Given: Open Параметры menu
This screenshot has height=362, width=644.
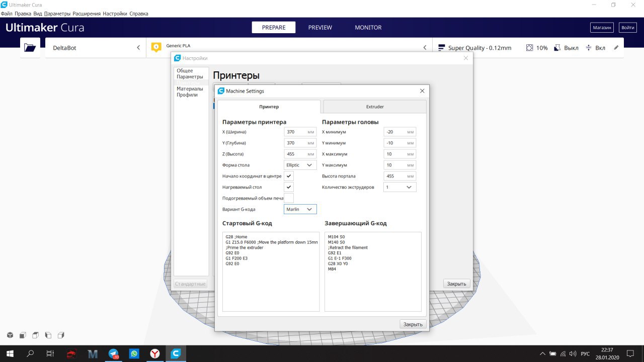Looking at the screenshot, I should point(57,14).
